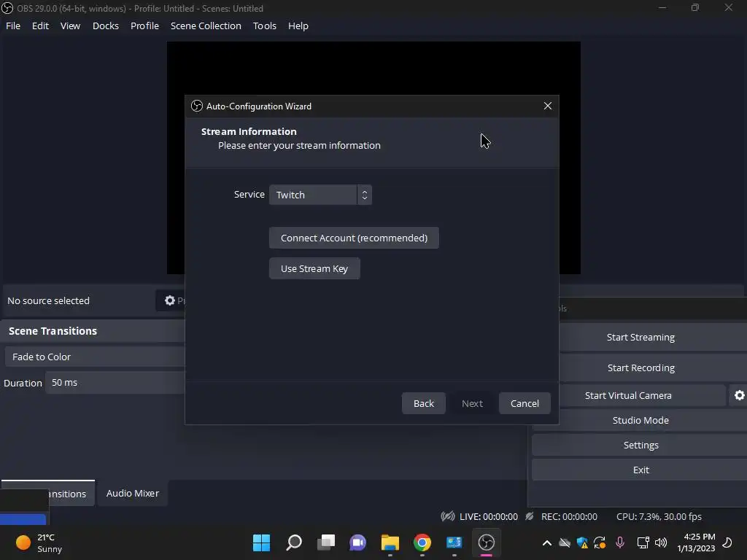
Task: Click the microphone tray icon
Action: coord(620,542)
